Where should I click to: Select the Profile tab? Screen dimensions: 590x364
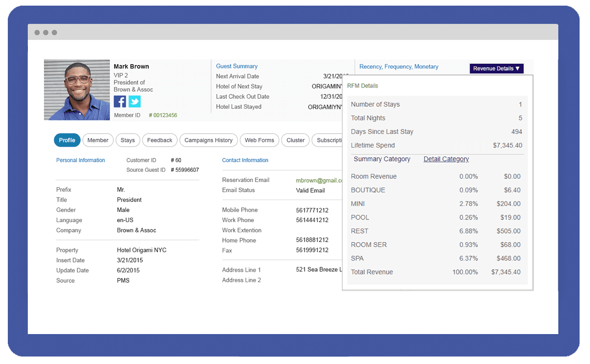67,140
